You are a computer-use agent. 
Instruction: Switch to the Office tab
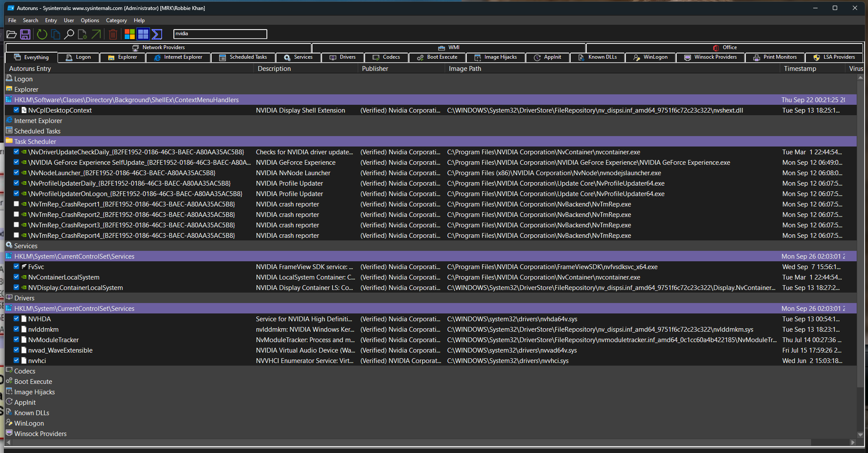[x=725, y=47]
